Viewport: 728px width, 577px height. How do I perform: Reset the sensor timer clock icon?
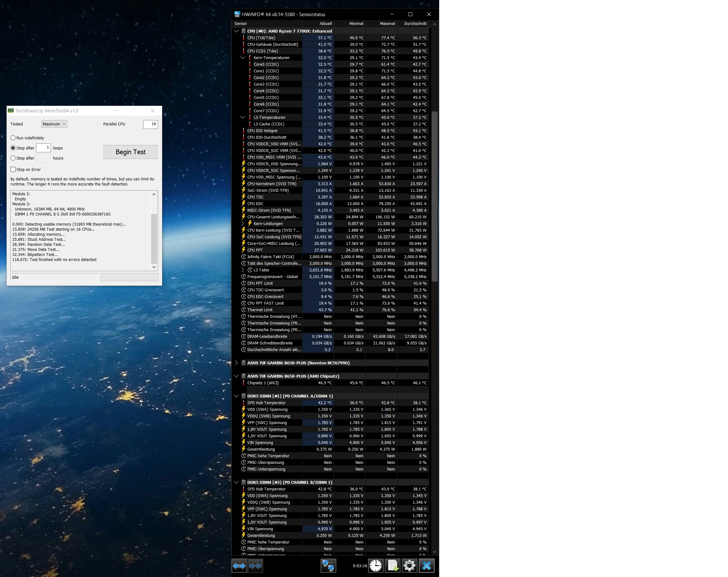(375, 566)
